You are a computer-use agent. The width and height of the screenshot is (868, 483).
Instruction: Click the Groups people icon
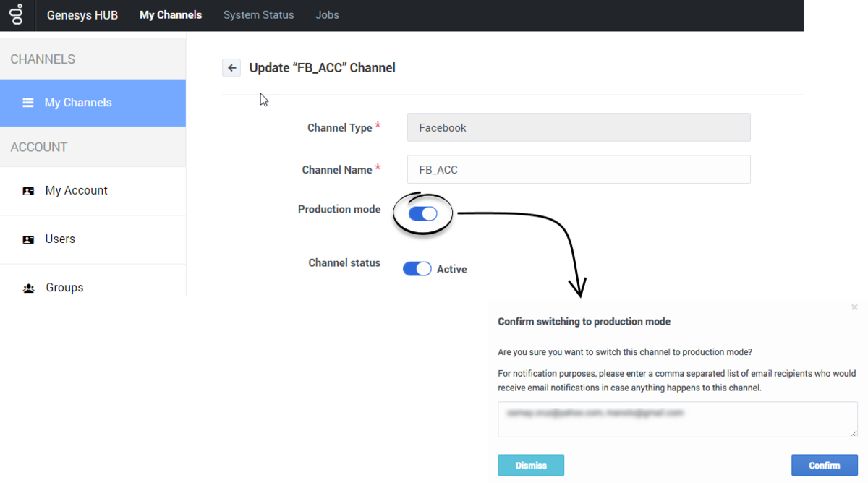28,288
